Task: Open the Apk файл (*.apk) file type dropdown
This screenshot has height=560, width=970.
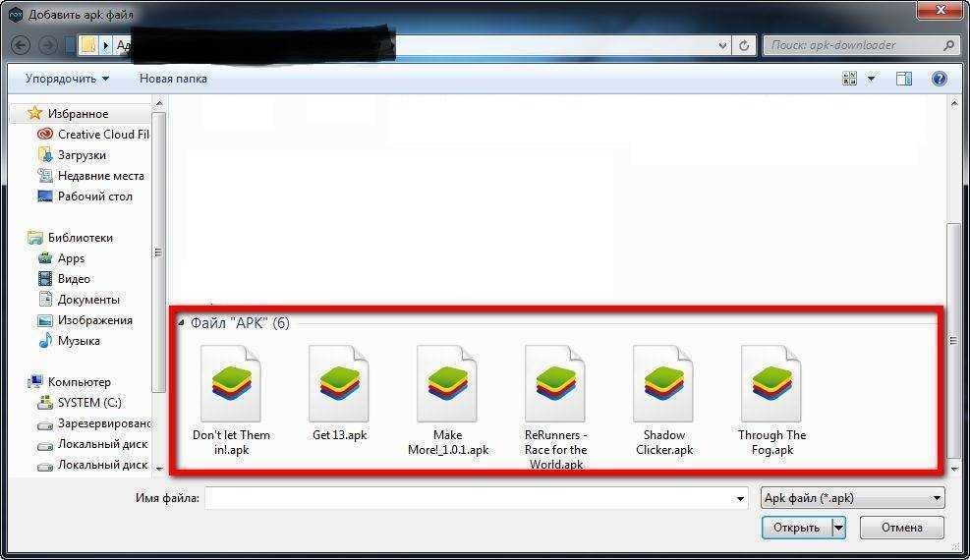Action: tap(852, 497)
